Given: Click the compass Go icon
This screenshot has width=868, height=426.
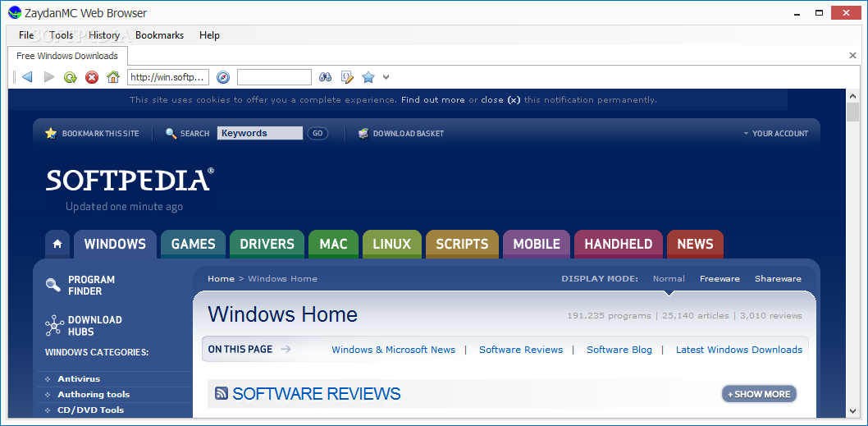Looking at the screenshot, I should (x=223, y=77).
